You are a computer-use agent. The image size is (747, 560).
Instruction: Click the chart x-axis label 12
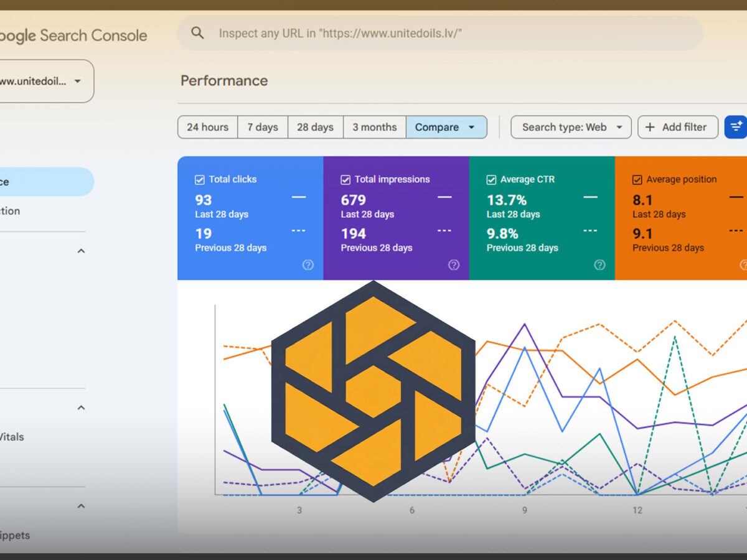pos(637,510)
